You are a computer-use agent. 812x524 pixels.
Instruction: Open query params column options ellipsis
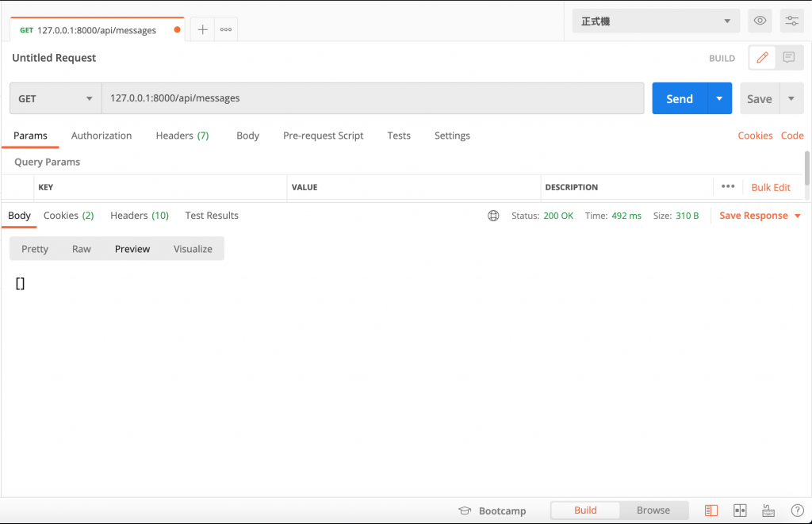pos(728,186)
